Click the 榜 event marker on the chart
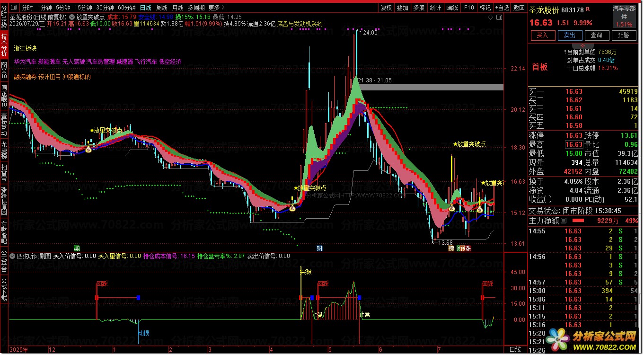 451,248
